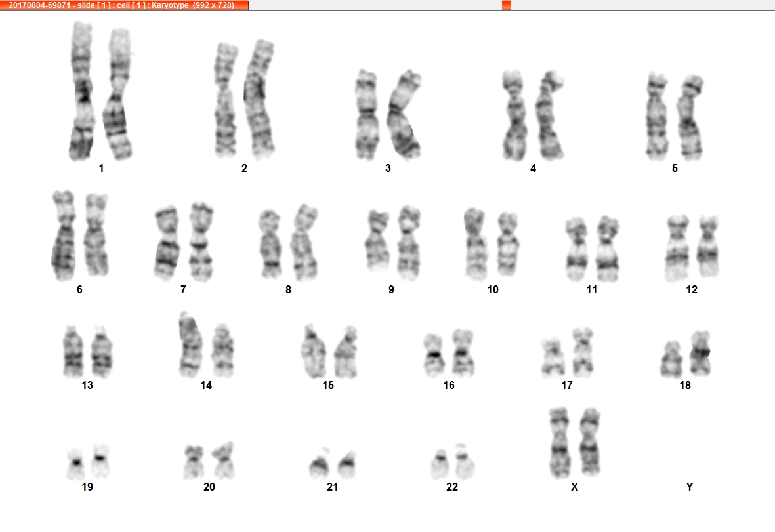
Task: Select the right chromosome of pair 9
Action: [x=409, y=243]
